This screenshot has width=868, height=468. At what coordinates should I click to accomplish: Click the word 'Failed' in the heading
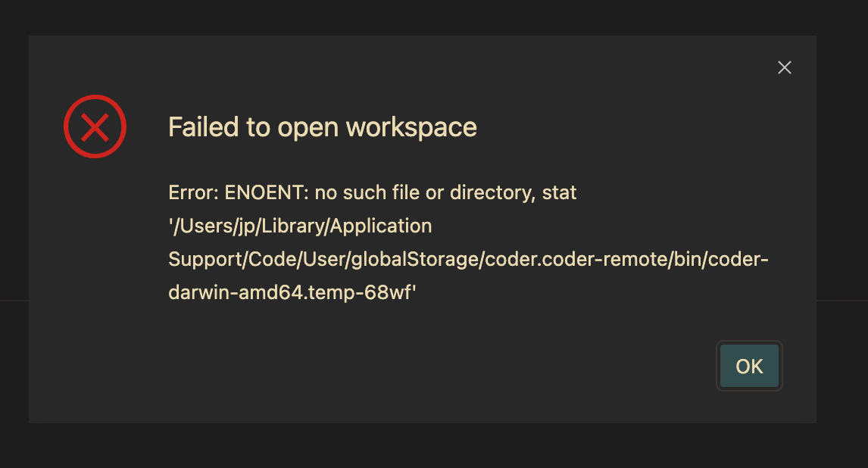click(x=204, y=127)
